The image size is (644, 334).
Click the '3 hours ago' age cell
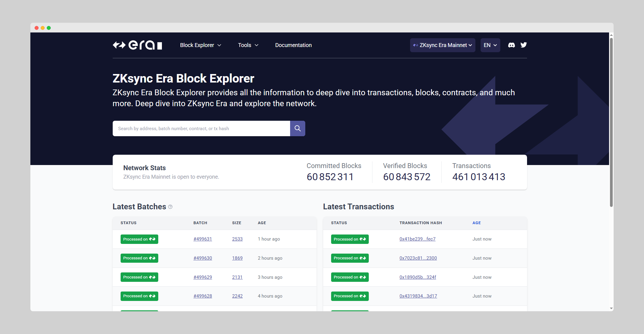tap(270, 277)
